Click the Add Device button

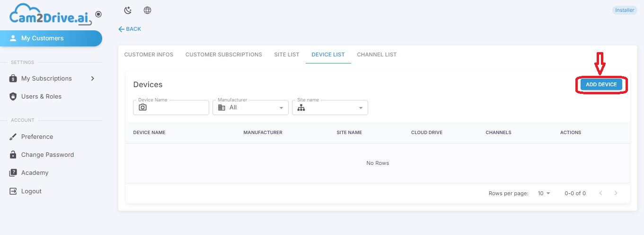[601, 84]
